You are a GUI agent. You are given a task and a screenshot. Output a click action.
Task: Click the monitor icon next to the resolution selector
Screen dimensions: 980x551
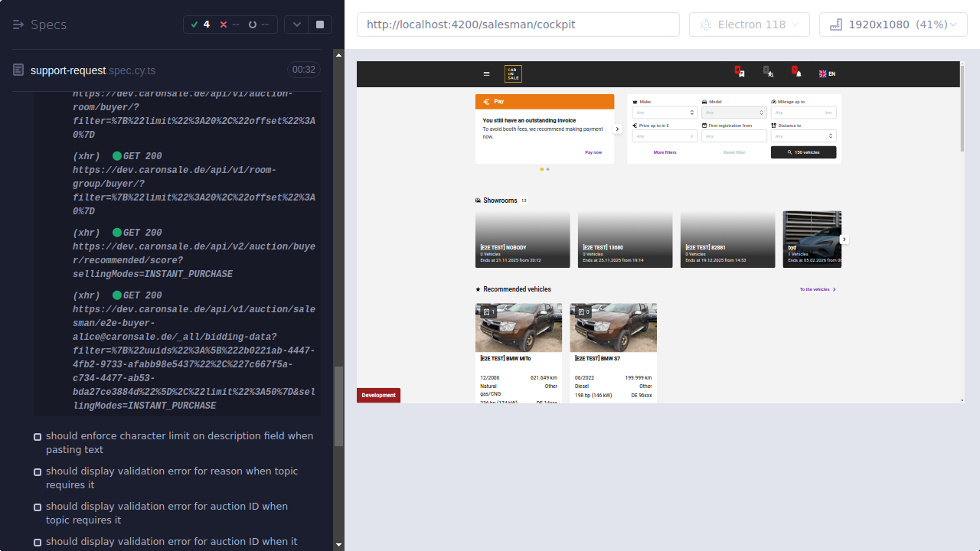[834, 24]
